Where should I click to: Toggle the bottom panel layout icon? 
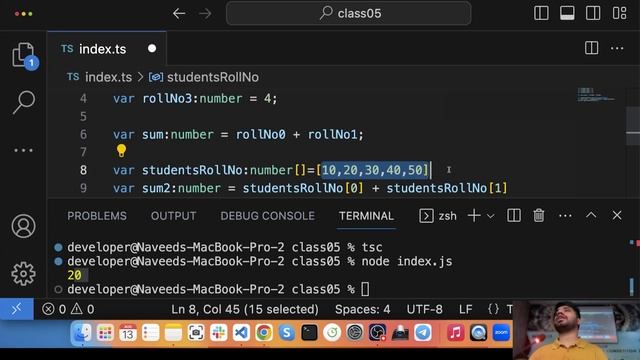coord(567,13)
